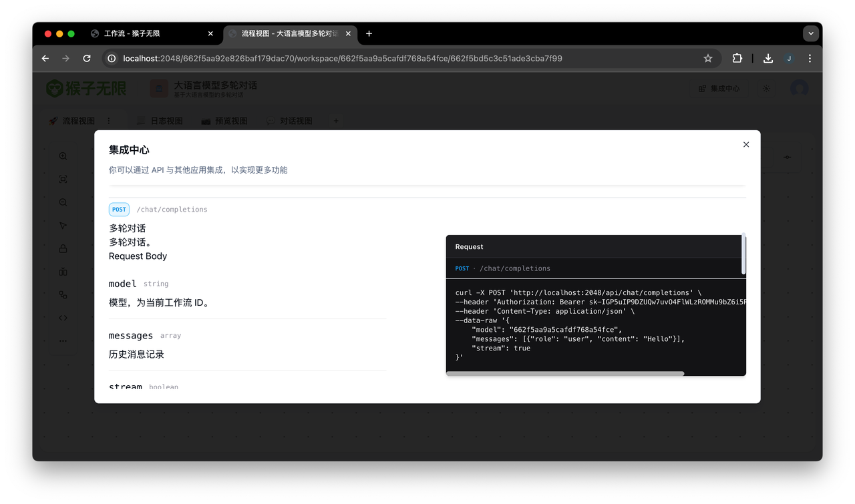Click the POST method badge
The width and height of the screenshot is (855, 504).
[x=119, y=210]
